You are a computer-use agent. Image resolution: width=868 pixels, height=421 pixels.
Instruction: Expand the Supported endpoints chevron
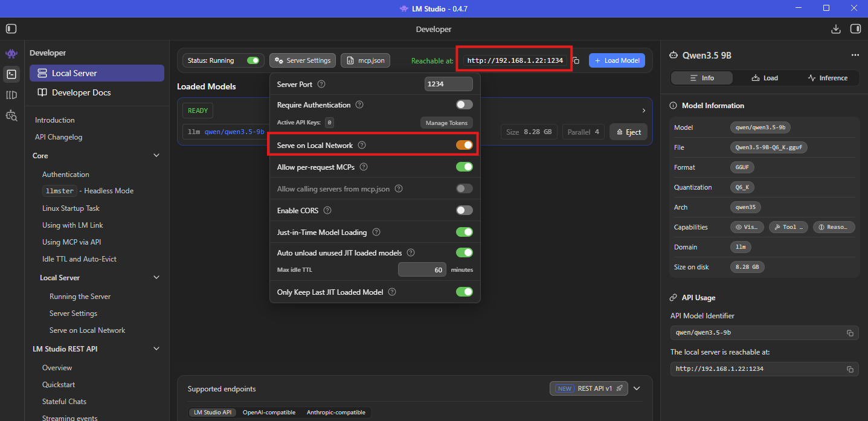[x=636, y=388]
